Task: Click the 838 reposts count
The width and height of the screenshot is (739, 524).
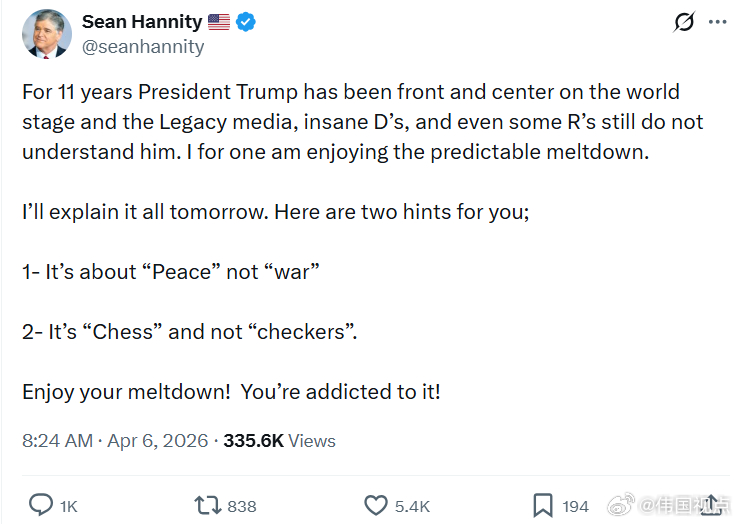Action: point(242,506)
